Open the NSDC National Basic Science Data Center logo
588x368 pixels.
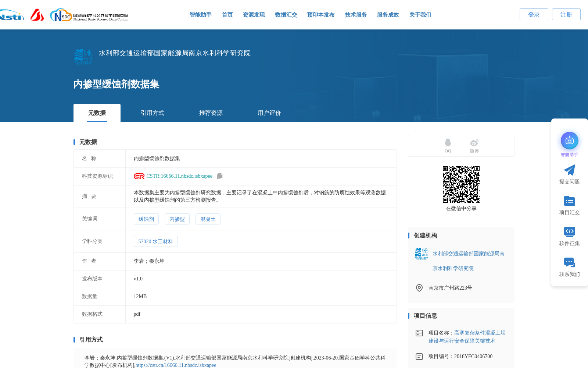point(89,15)
